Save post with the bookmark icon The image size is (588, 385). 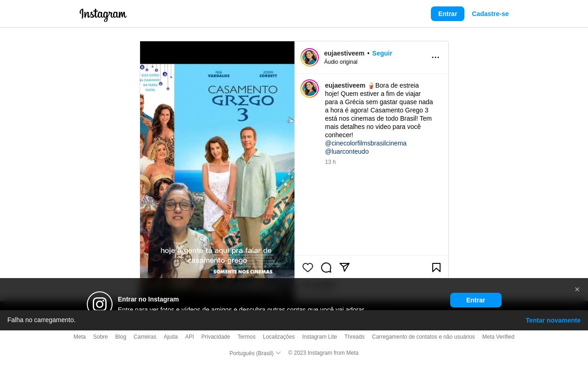point(436,268)
